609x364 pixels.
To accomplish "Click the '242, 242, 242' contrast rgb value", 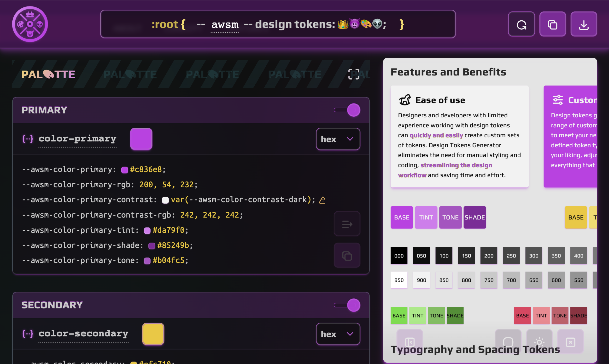I will coord(210,215).
